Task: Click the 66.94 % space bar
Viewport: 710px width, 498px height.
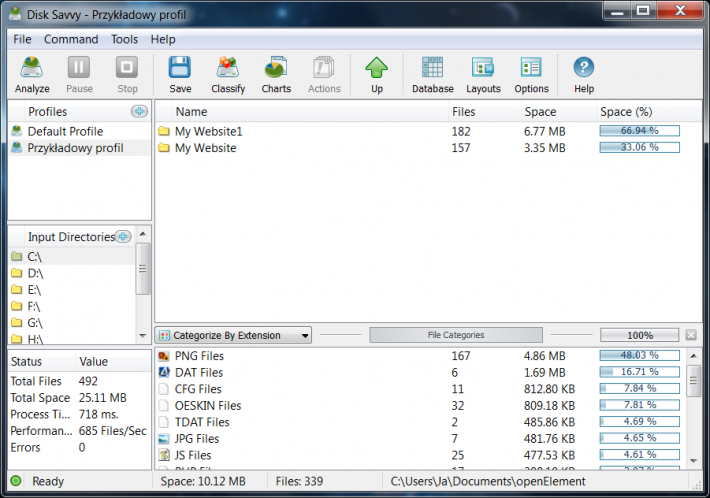Action: pyautogui.click(x=639, y=131)
